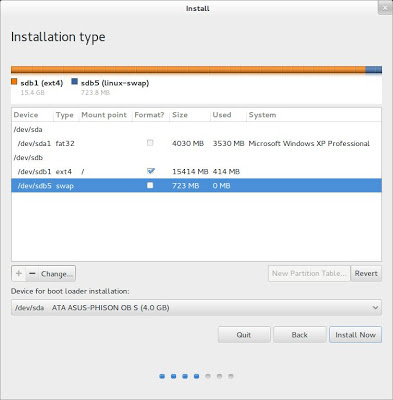The height and width of the screenshot is (400, 393).
Task: Click the '414 MB' used cell
Action: click(x=226, y=171)
